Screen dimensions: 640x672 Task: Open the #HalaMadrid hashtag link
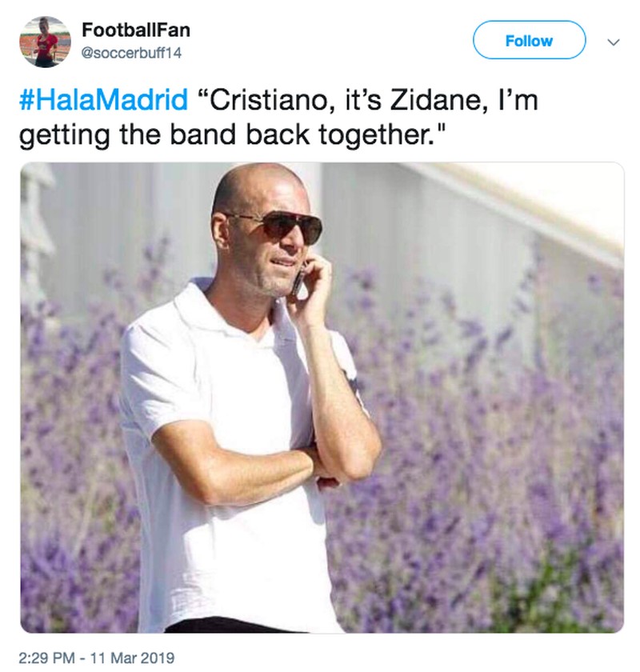coord(103,102)
